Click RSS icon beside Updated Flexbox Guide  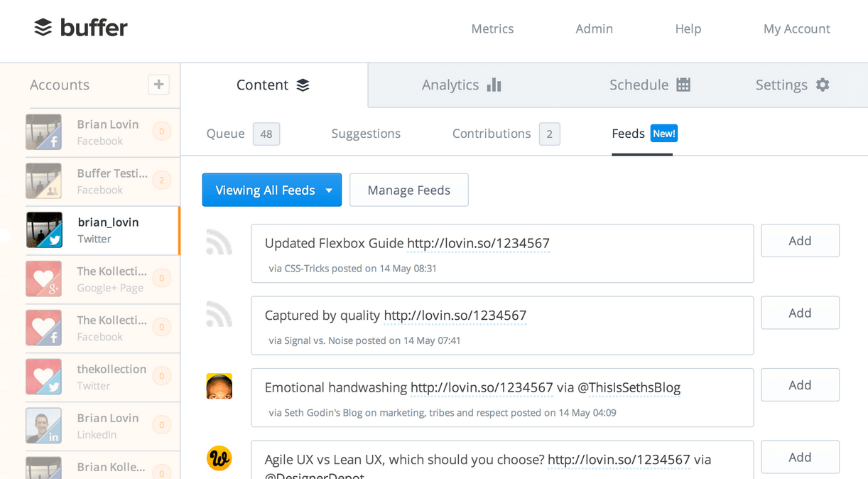pyautogui.click(x=219, y=242)
